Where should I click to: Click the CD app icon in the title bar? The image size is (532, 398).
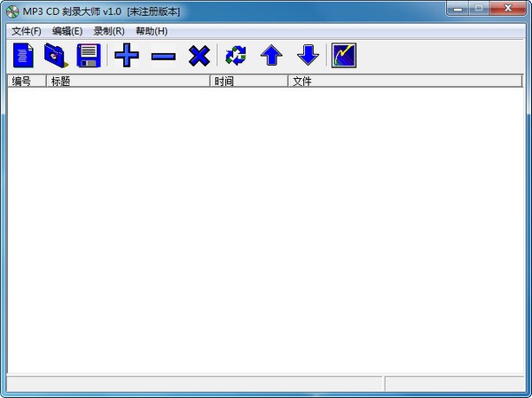coord(12,10)
